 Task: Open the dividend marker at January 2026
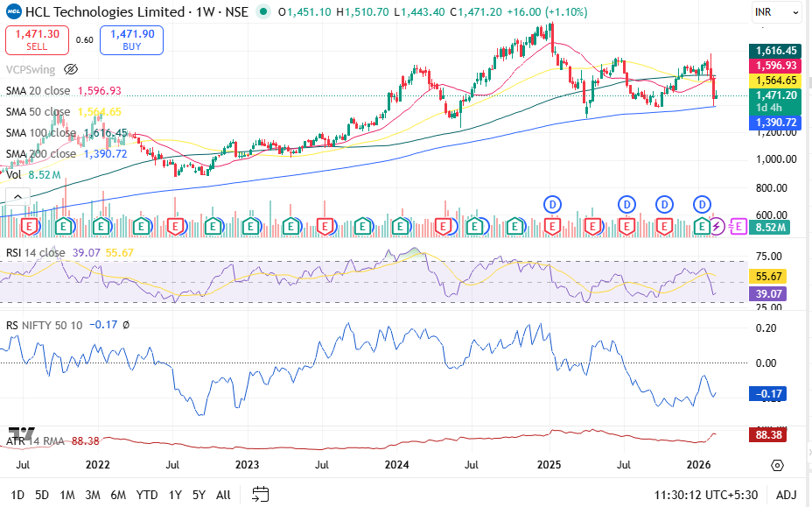[703, 204]
